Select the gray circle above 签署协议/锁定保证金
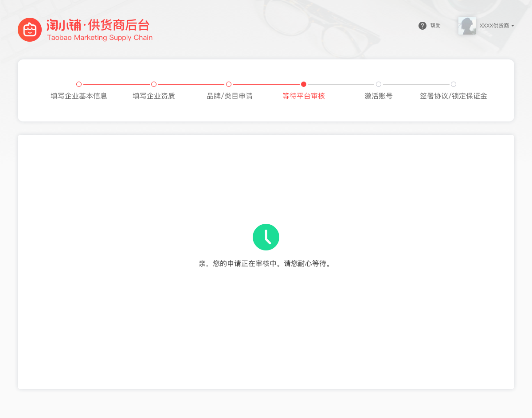 pyautogui.click(x=454, y=84)
